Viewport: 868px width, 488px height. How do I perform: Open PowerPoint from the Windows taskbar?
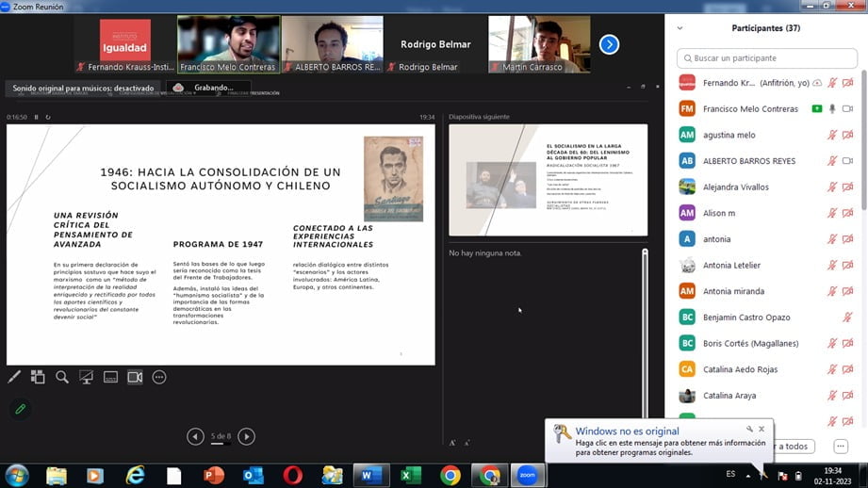(x=214, y=476)
